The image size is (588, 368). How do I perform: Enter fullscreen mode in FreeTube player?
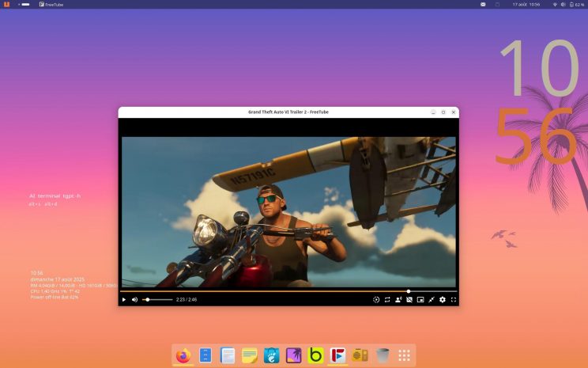(454, 300)
